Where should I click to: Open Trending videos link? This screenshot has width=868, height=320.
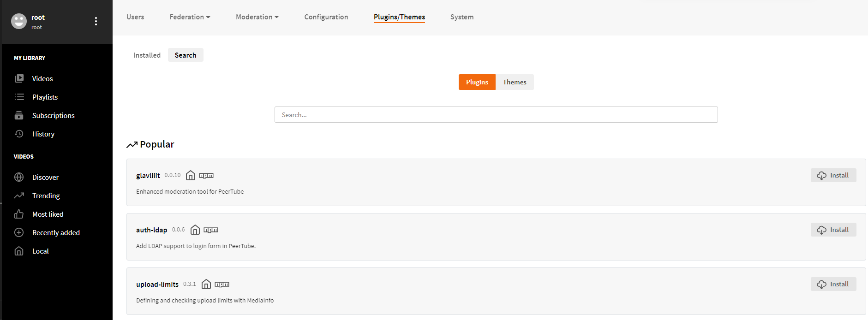pyautogui.click(x=46, y=196)
